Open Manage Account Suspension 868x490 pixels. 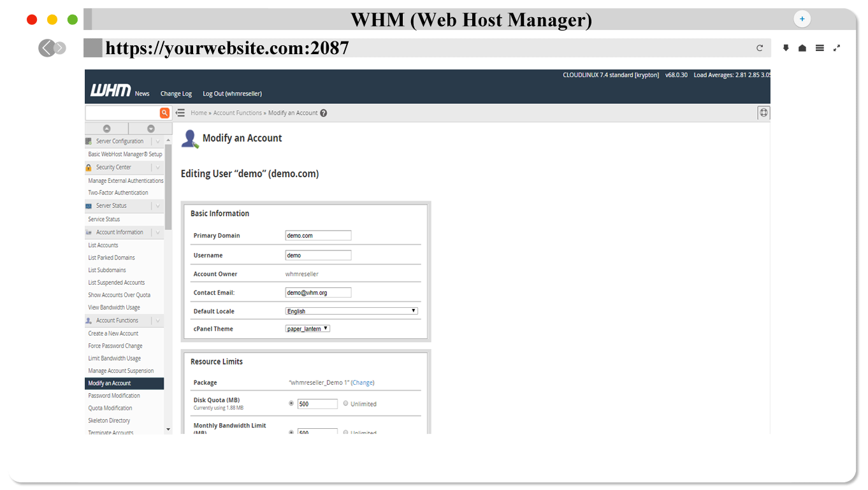[121, 371]
